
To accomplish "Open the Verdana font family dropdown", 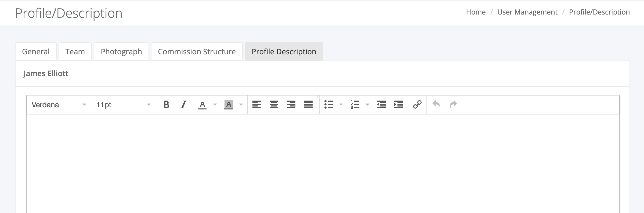I will (59, 105).
